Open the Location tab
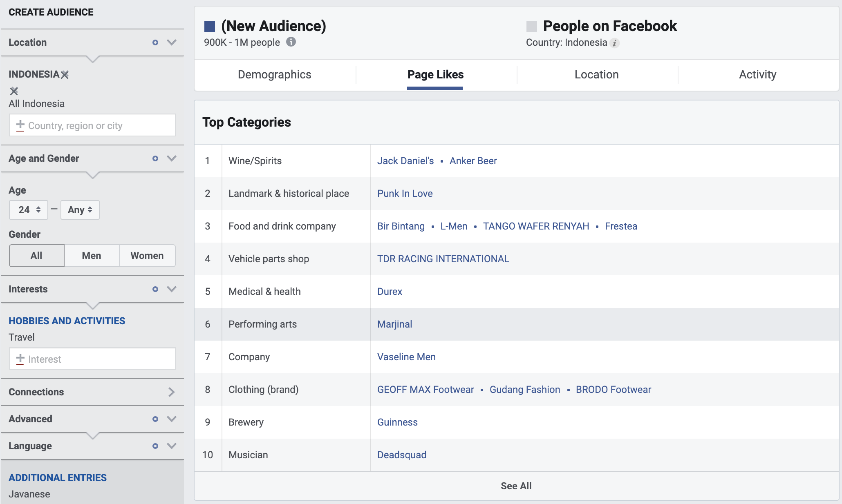The image size is (842, 504). (596, 75)
